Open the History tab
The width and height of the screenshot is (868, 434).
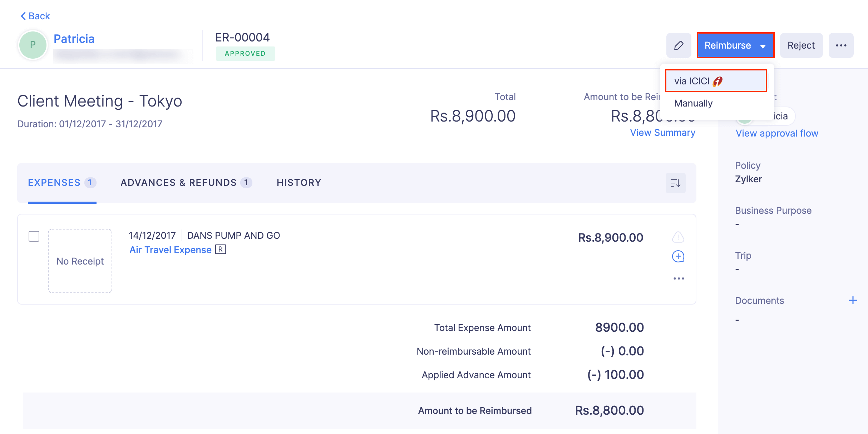click(299, 182)
